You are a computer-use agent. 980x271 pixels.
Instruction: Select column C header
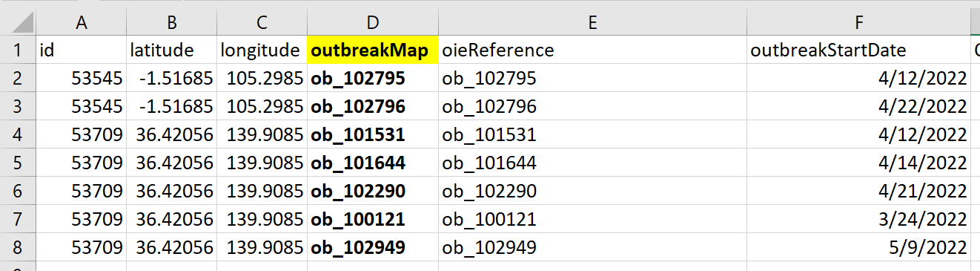click(262, 23)
